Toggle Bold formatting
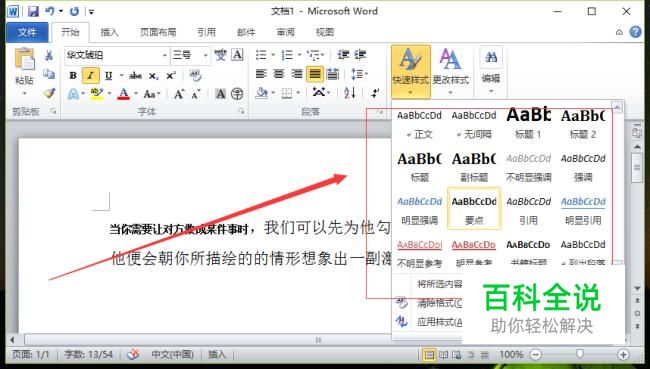 tap(73, 75)
